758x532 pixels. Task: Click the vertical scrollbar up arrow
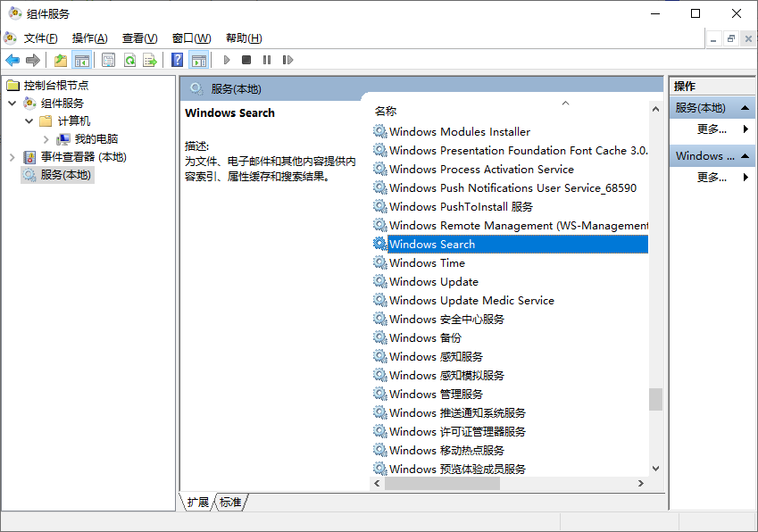point(655,109)
